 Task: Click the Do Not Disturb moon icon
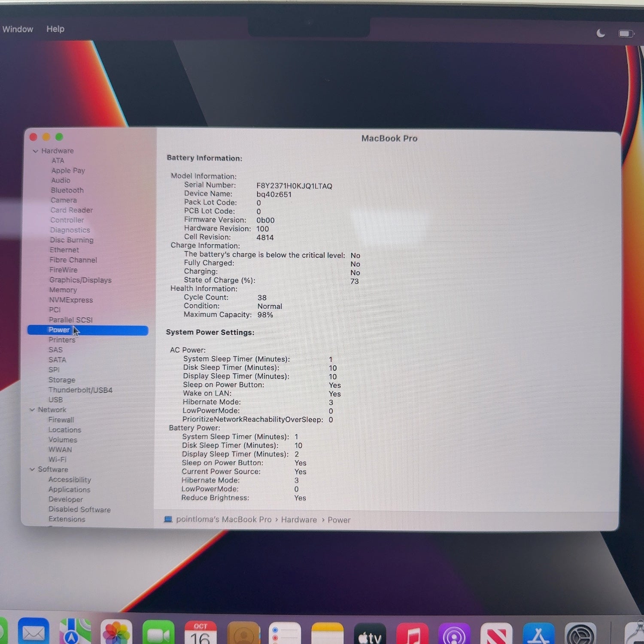[601, 33]
